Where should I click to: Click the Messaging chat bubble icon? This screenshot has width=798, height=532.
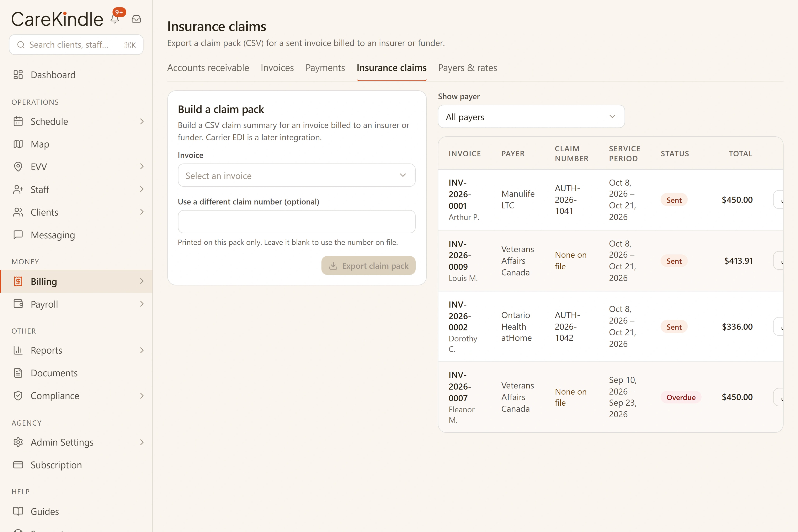tap(18, 235)
